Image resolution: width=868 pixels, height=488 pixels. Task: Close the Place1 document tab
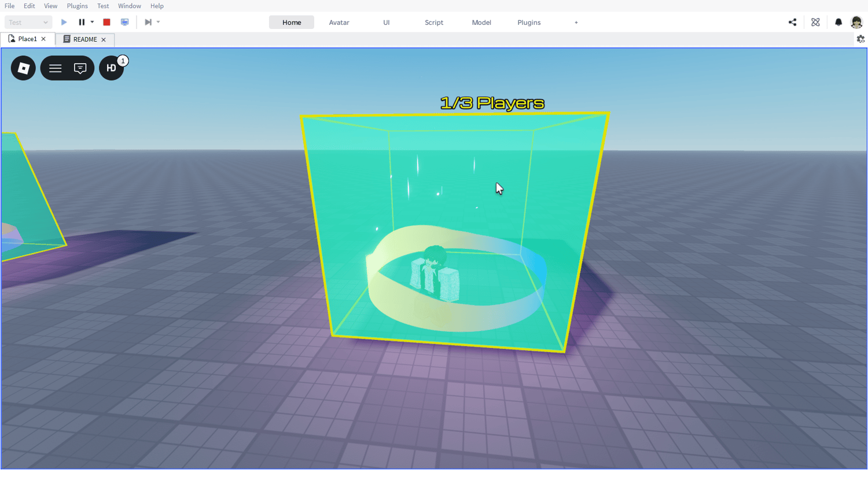click(43, 39)
